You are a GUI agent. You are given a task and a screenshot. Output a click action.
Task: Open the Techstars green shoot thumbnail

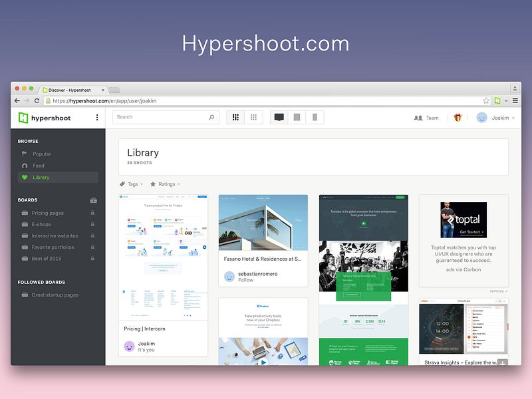click(x=364, y=280)
